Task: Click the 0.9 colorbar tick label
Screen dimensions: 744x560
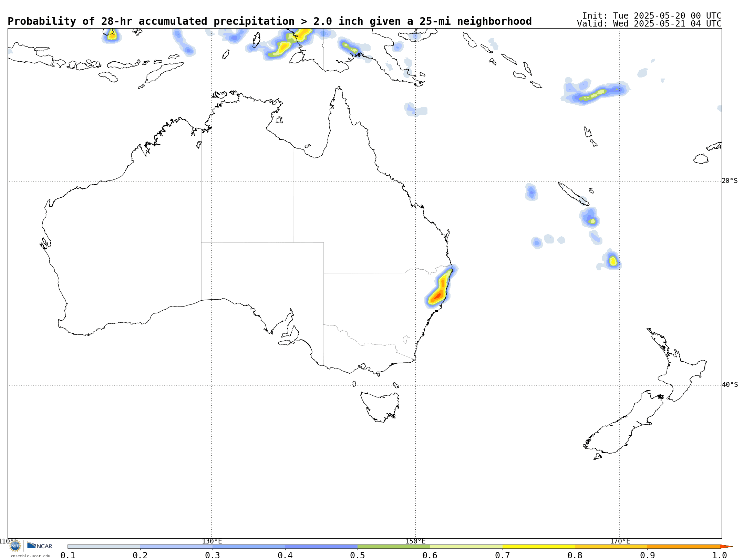Action: [648, 556]
